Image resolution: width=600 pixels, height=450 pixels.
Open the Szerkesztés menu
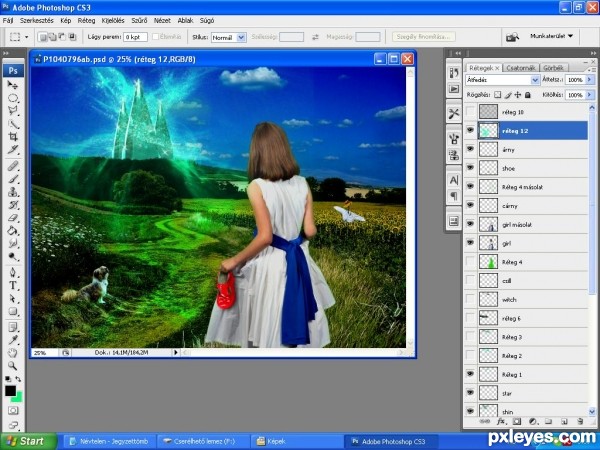(x=37, y=21)
